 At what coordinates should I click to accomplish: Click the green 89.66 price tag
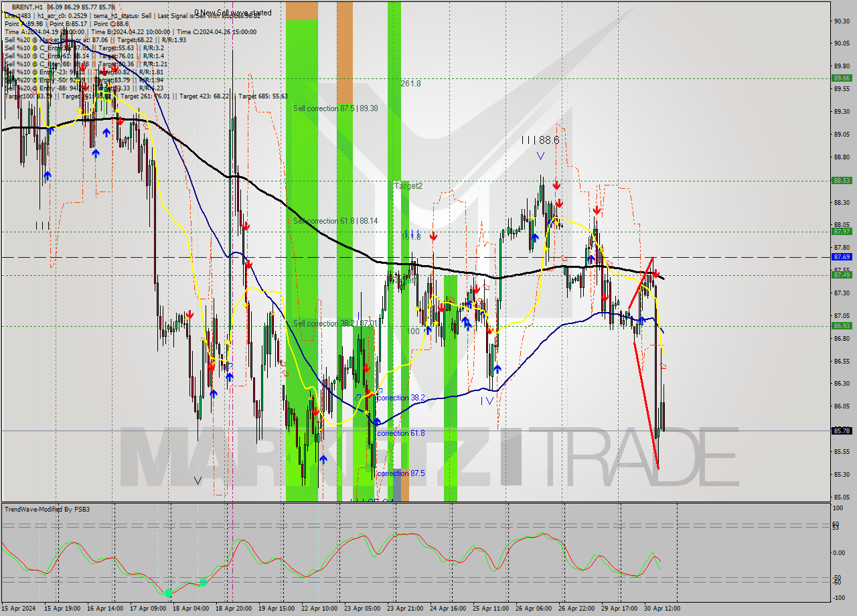pyautogui.click(x=842, y=78)
